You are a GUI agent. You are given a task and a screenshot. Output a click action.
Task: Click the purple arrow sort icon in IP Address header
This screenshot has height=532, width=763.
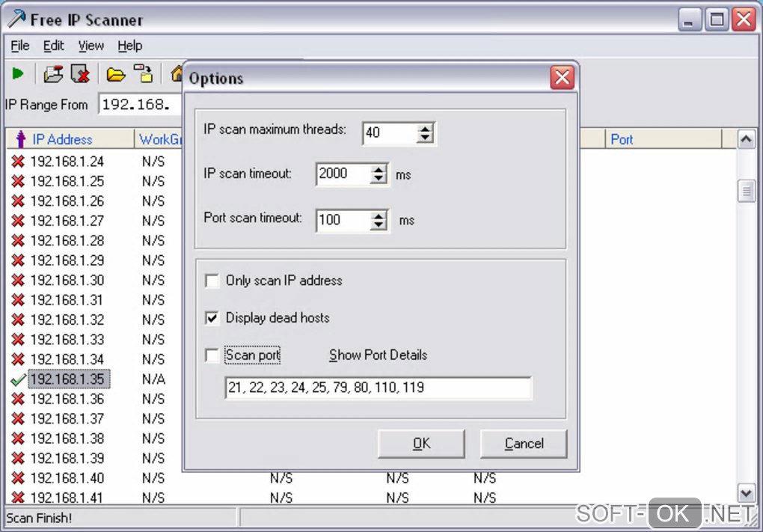20,139
